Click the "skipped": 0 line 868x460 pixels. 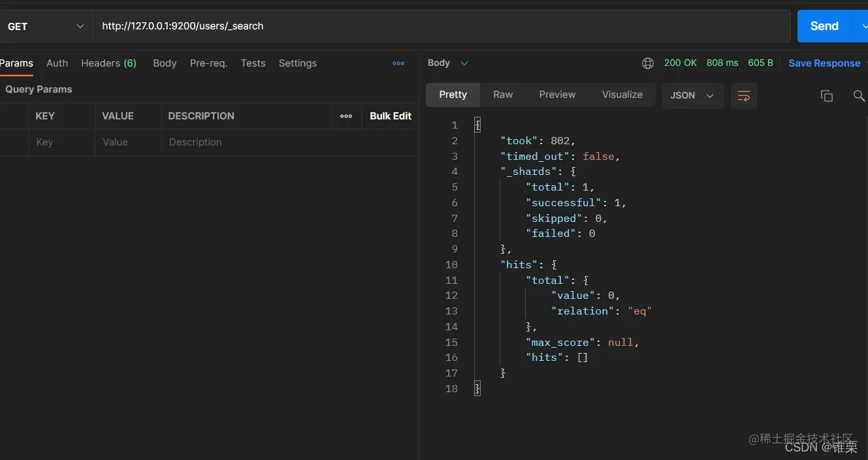coord(566,219)
